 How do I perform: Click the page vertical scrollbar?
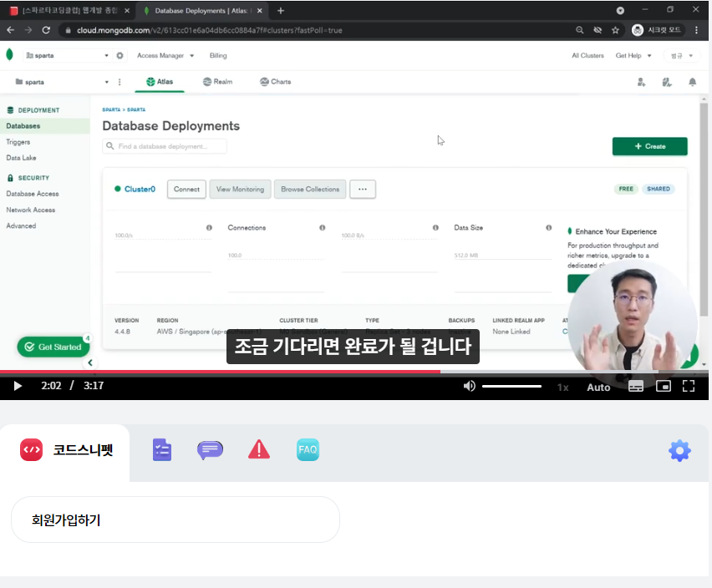(x=704, y=209)
